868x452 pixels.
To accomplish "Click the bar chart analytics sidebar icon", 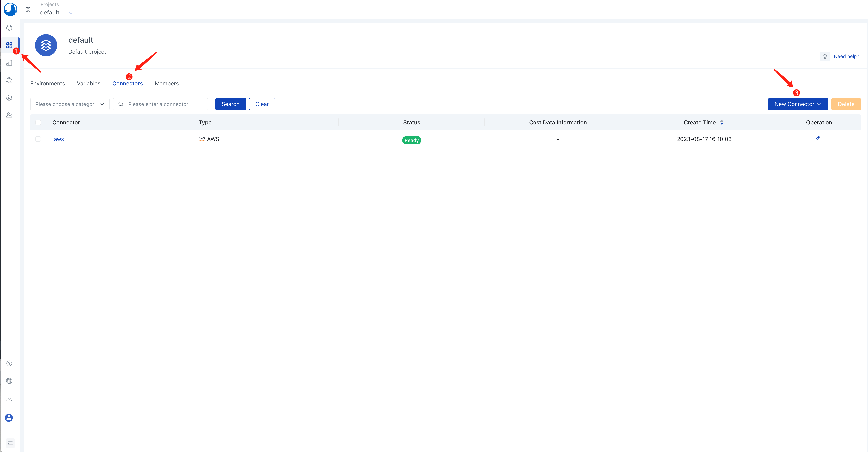I will coord(9,63).
